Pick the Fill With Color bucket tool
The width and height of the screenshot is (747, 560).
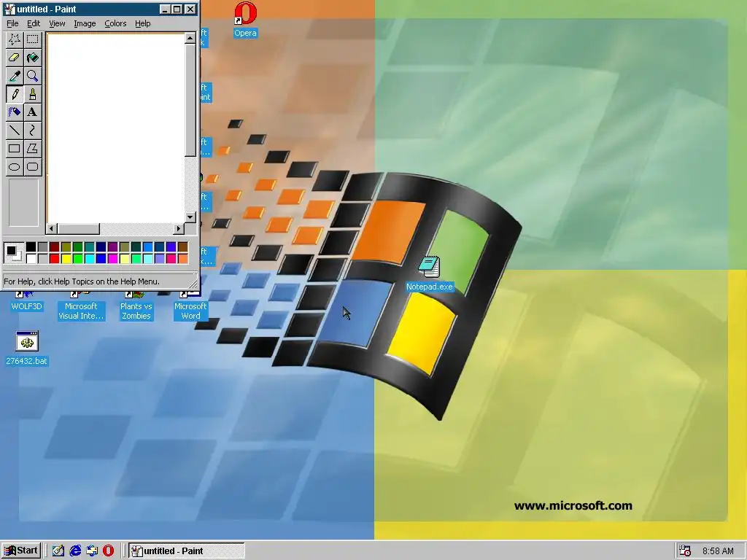pyautogui.click(x=32, y=58)
